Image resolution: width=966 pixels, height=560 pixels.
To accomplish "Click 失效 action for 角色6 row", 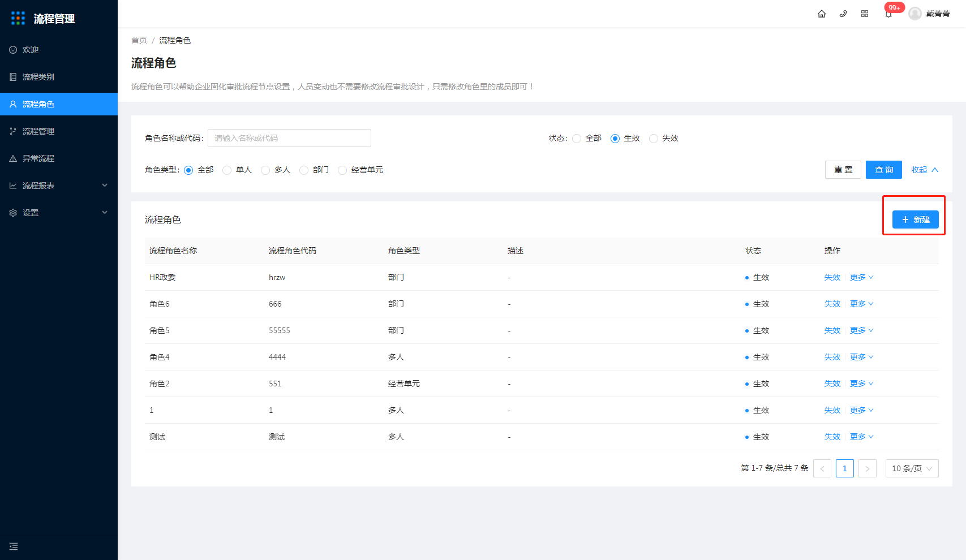I will (832, 304).
